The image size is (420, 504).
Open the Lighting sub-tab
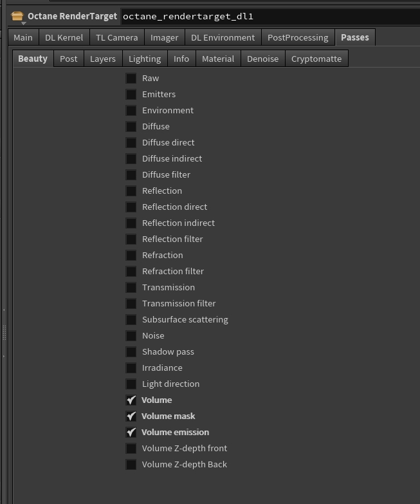145,59
